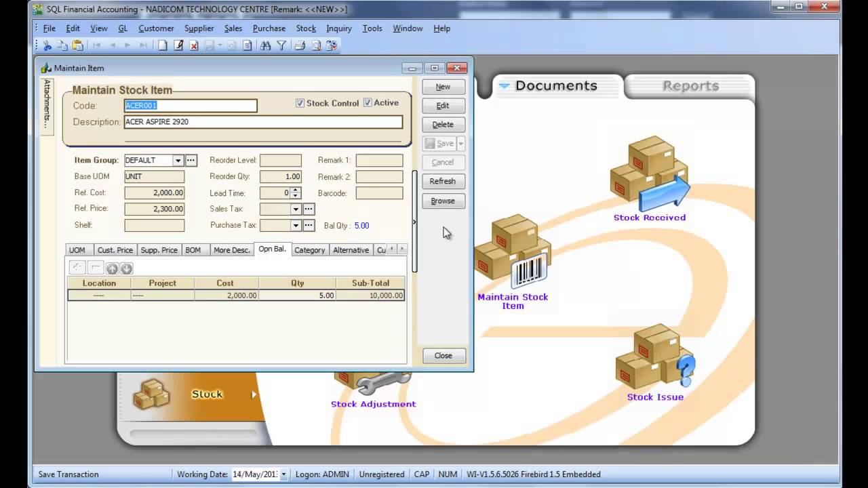Viewport: 868px width, 488px height.
Task: Switch to the Supp. Price tab
Action: [159, 250]
